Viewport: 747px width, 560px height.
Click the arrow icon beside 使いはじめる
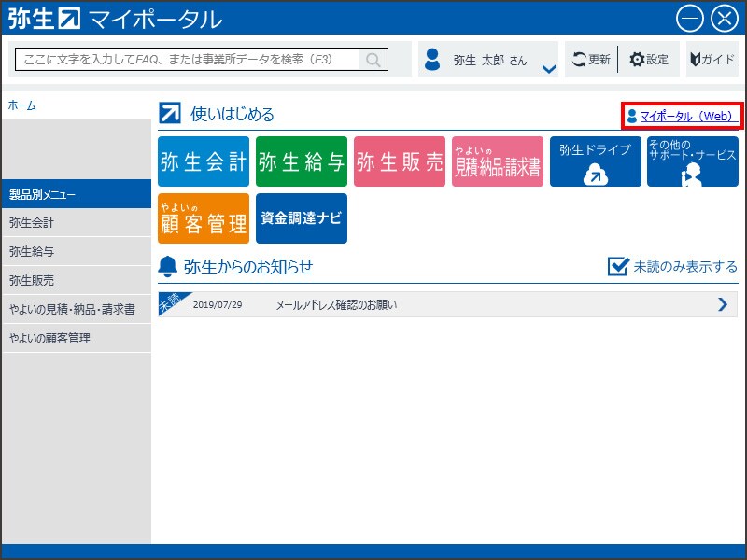(170, 113)
